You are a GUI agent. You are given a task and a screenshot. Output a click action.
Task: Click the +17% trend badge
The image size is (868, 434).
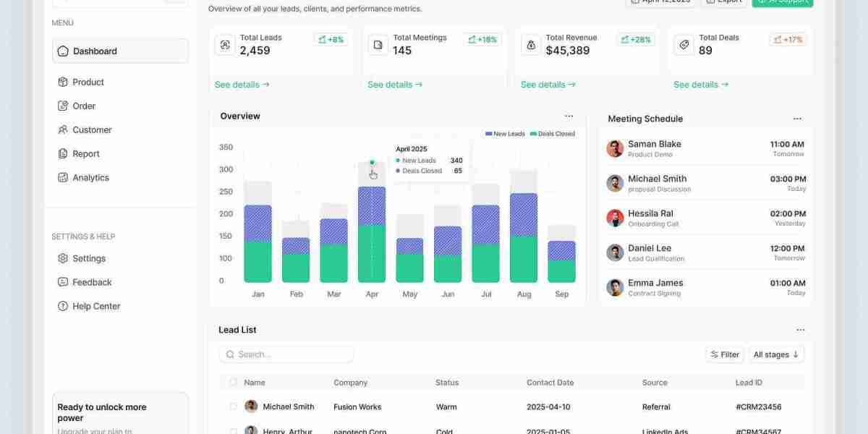pos(788,40)
